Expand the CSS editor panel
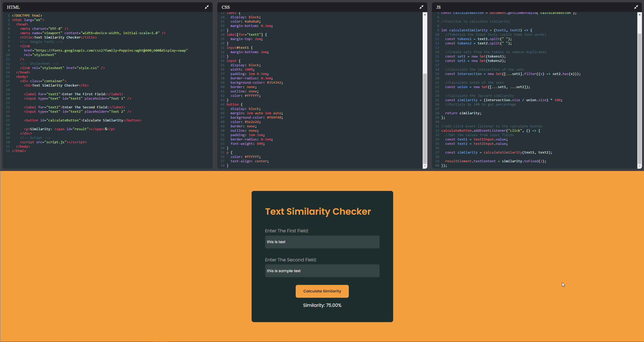The image size is (644, 342). pyautogui.click(x=421, y=7)
